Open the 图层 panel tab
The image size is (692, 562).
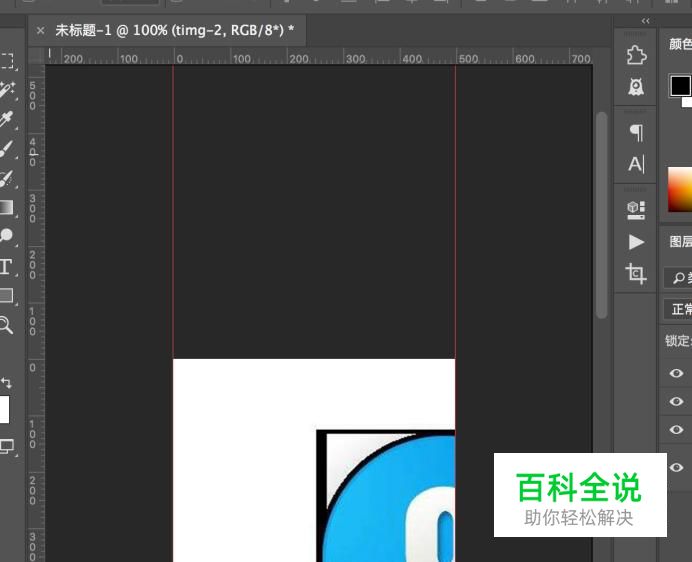tap(681, 241)
